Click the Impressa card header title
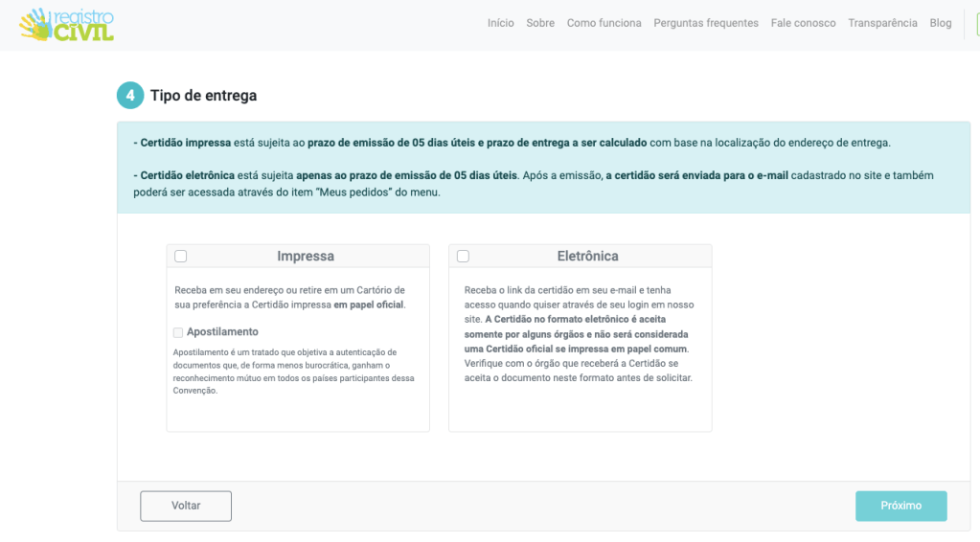This screenshot has height=542, width=980. tap(306, 256)
